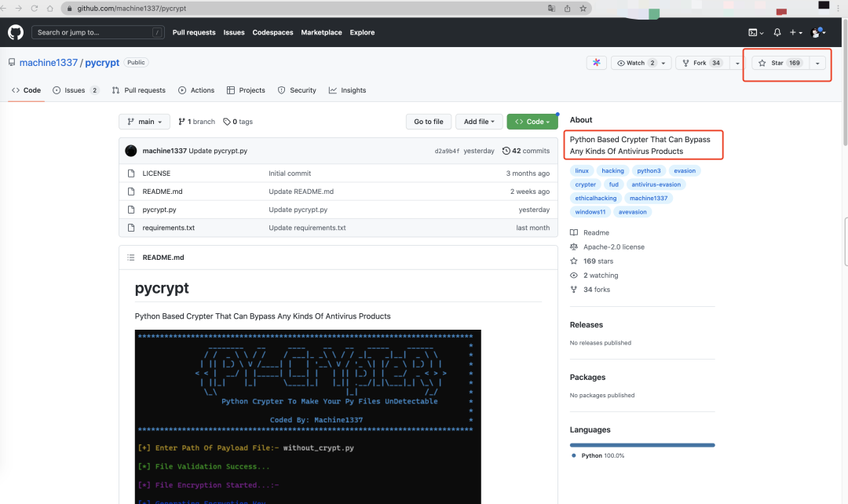Screen dimensions: 848x504
Task: Click the python3 topic tag
Action: (x=649, y=171)
